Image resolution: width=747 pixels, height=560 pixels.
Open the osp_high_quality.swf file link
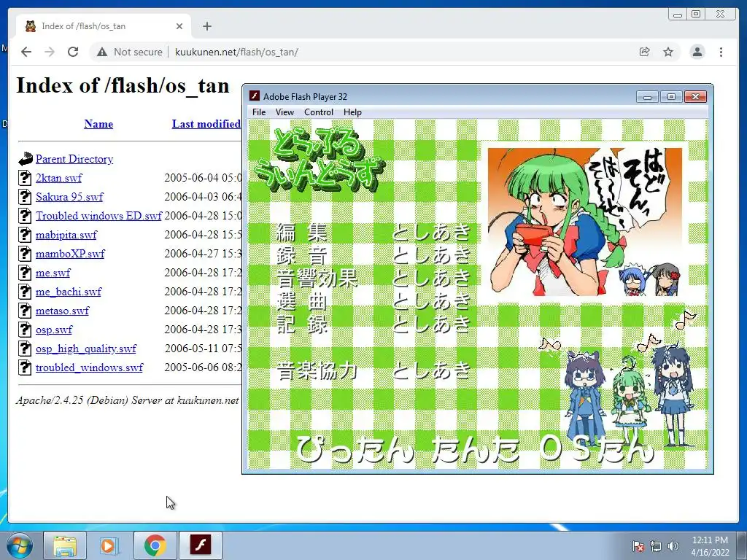click(86, 349)
